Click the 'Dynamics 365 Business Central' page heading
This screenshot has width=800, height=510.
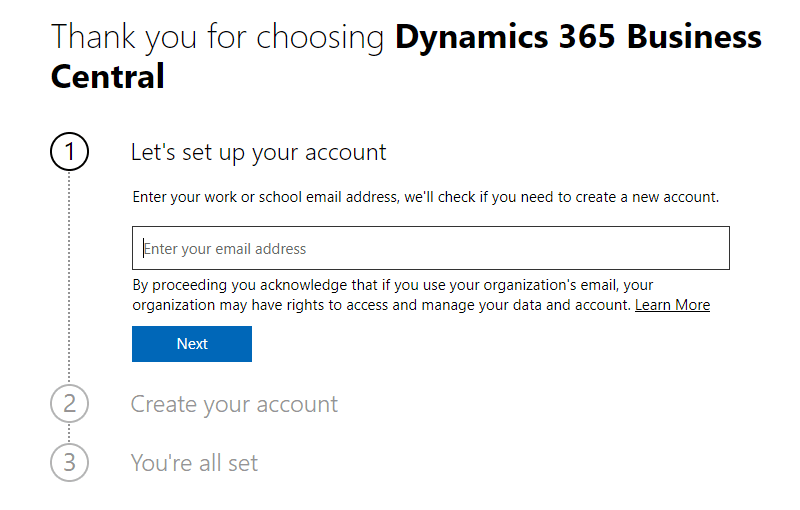coord(406,56)
